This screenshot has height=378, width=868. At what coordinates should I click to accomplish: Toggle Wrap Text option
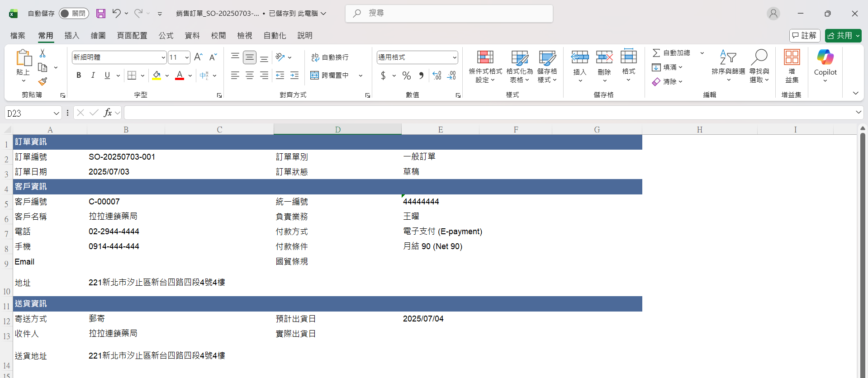pos(330,57)
